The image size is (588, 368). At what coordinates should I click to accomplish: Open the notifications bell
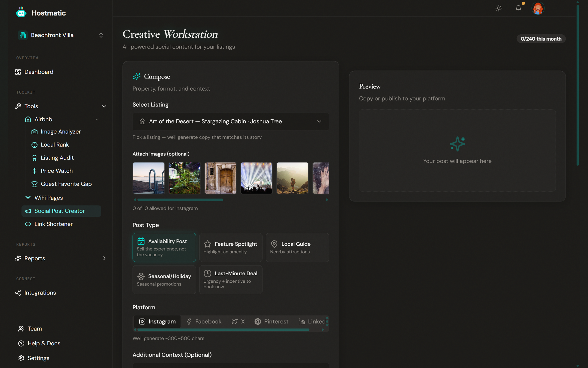pyautogui.click(x=518, y=8)
